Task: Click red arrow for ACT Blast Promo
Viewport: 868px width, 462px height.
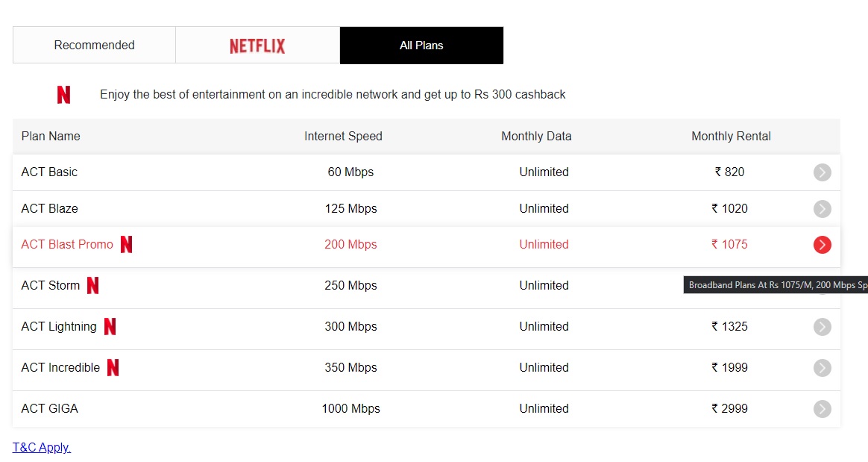Action: click(822, 245)
